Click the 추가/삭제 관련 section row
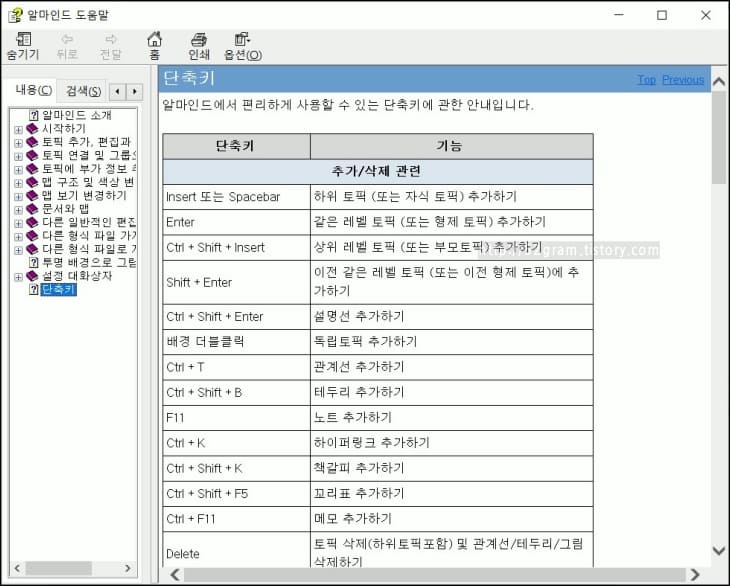 tap(378, 172)
